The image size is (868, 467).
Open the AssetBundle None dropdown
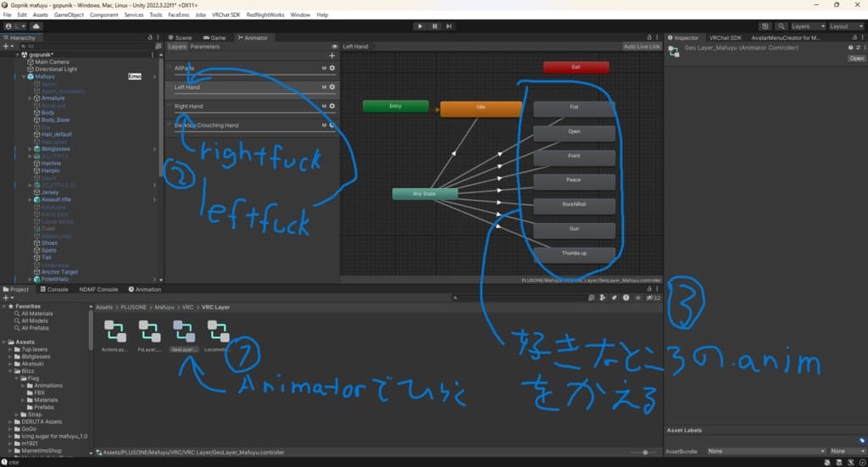(x=766, y=451)
